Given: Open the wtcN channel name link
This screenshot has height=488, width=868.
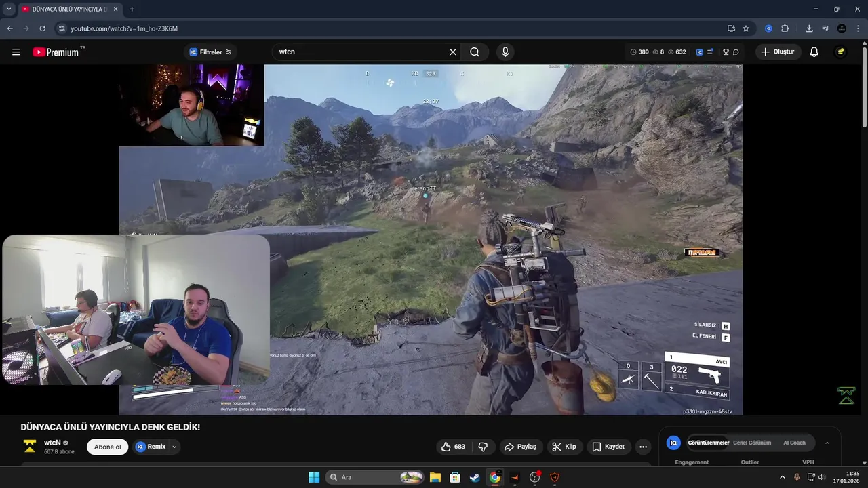Looking at the screenshot, I should point(52,443).
